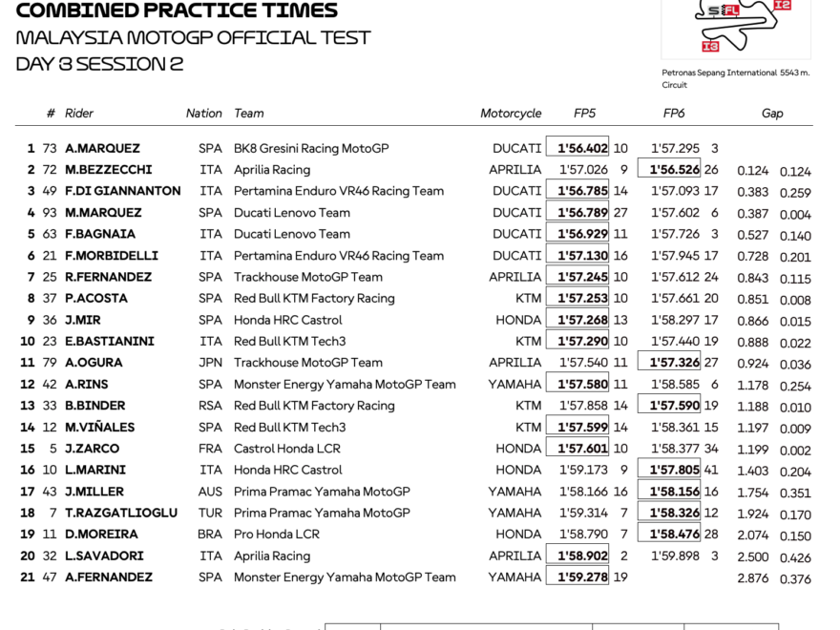Click rider name F.DI GIANNANTON
840x630 pixels.
[122, 191]
